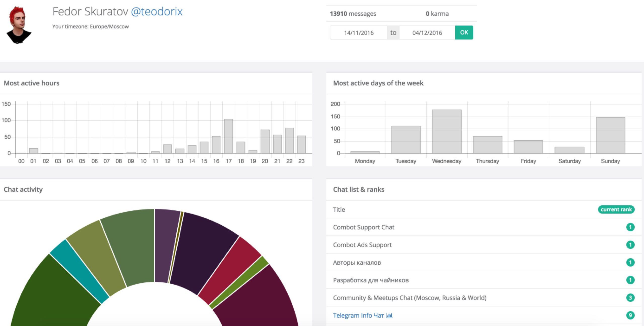The width and height of the screenshot is (644, 326).
Task: Click the Tuesday bar in weekday chart
Action: [406, 140]
